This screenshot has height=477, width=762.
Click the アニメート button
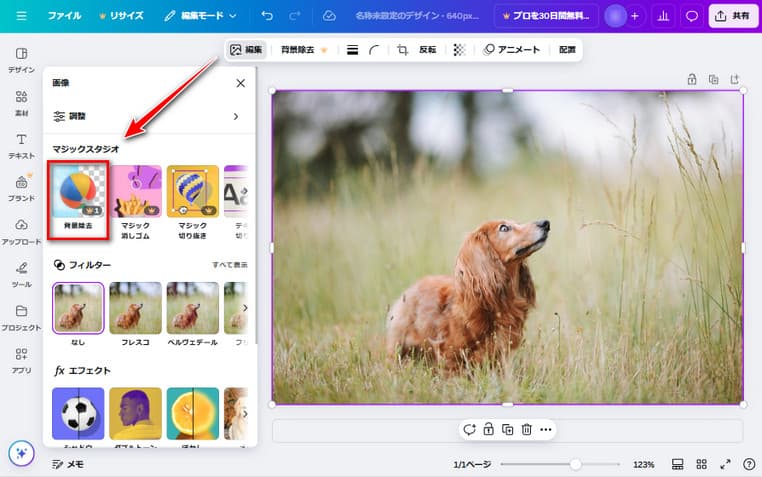pos(512,50)
